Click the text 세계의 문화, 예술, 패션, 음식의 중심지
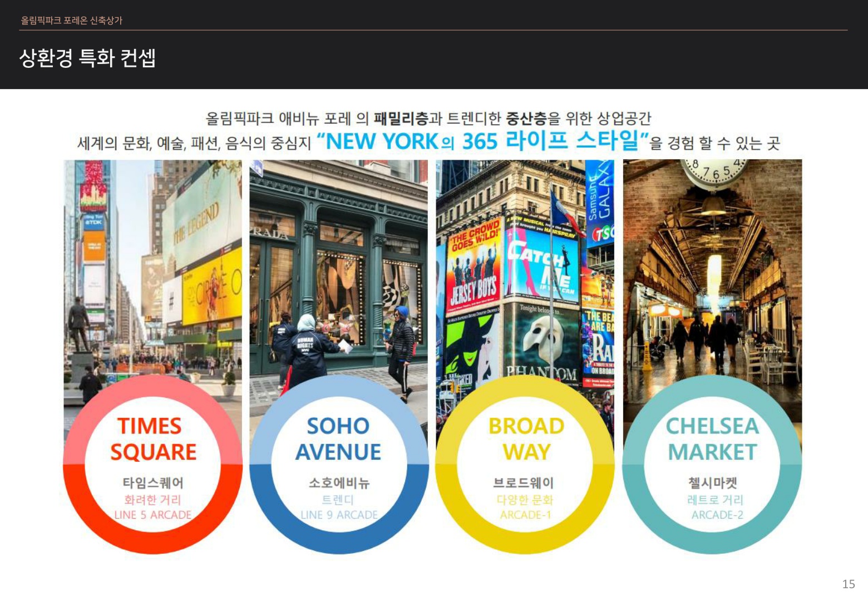Screen dimensions: 868x601 tap(194, 144)
